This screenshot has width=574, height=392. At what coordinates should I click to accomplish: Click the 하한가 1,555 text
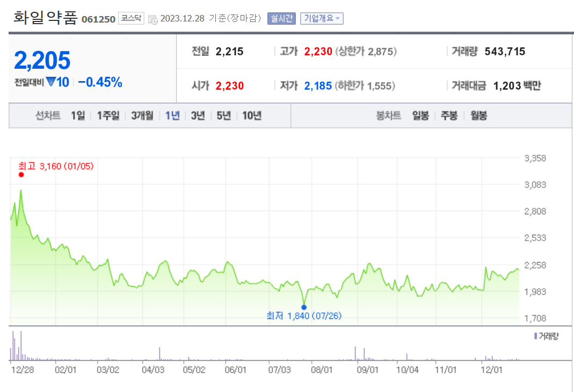click(365, 85)
